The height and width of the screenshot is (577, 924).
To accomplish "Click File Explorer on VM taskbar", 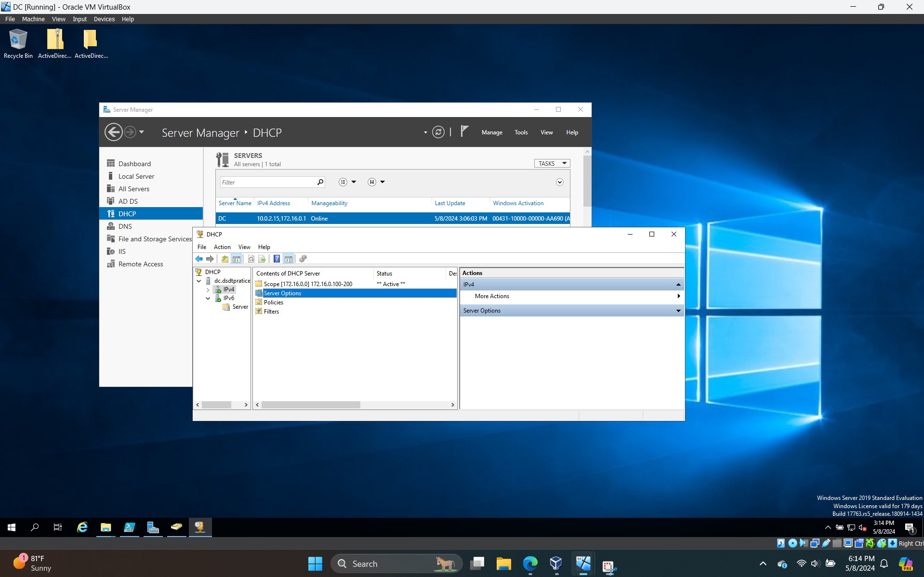I will coord(106,527).
